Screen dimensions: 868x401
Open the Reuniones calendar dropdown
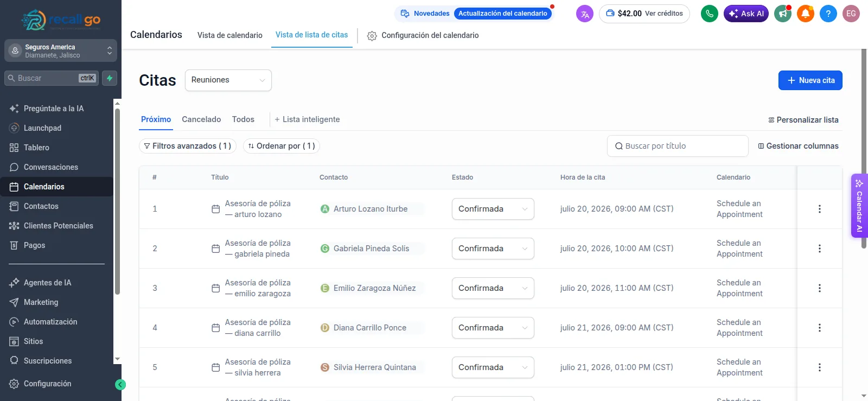[228, 80]
